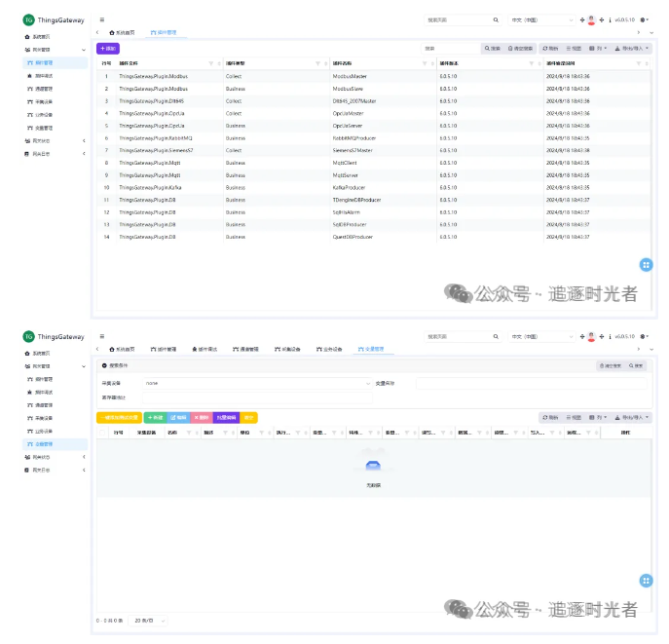Click the sort arrows in the 插件类型 column
The width and height of the screenshot is (669, 644).
coord(326,63)
